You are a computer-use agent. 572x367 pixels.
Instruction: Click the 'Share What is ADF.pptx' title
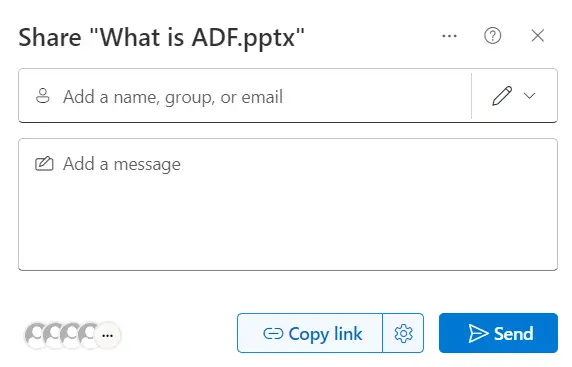161,38
